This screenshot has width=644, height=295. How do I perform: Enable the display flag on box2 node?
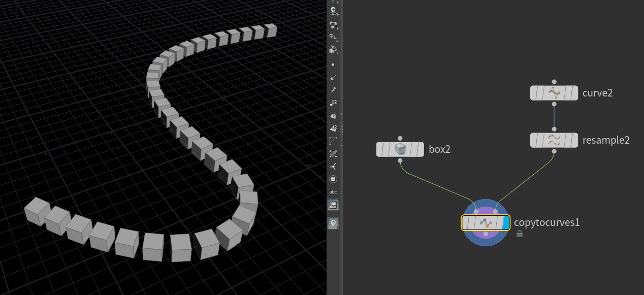click(420, 150)
